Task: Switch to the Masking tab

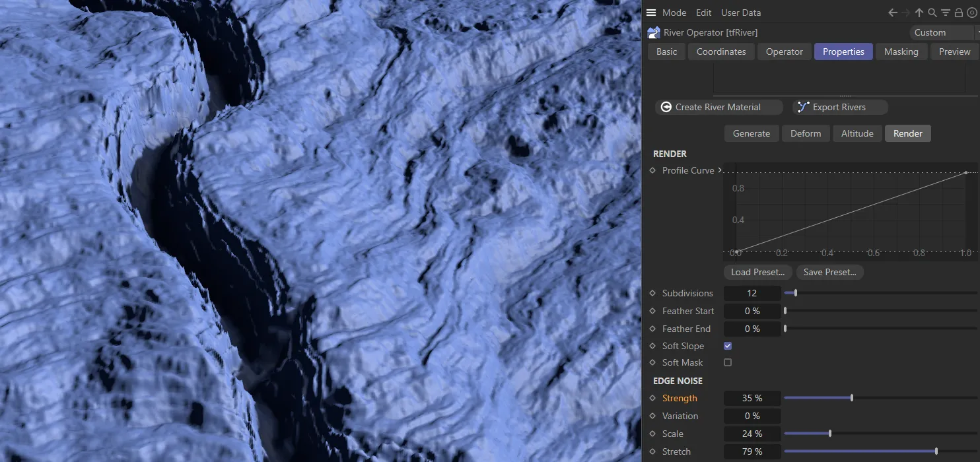Action: [x=901, y=51]
